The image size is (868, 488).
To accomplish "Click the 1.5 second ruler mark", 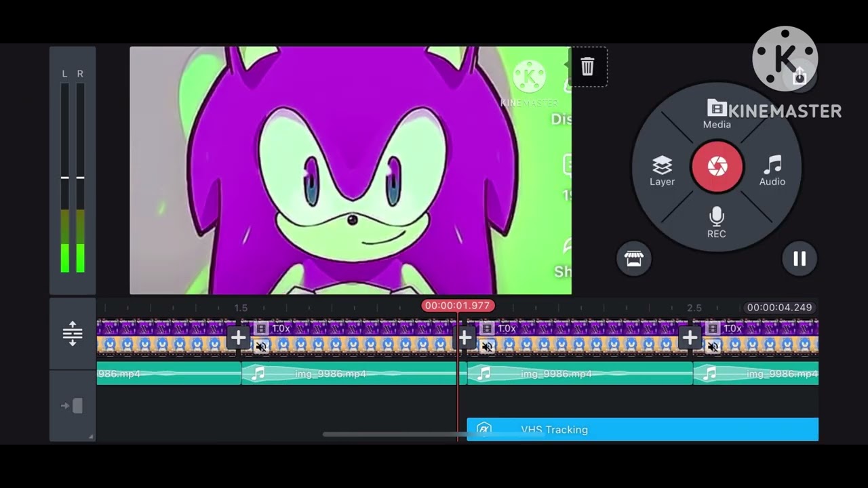I will (x=241, y=308).
